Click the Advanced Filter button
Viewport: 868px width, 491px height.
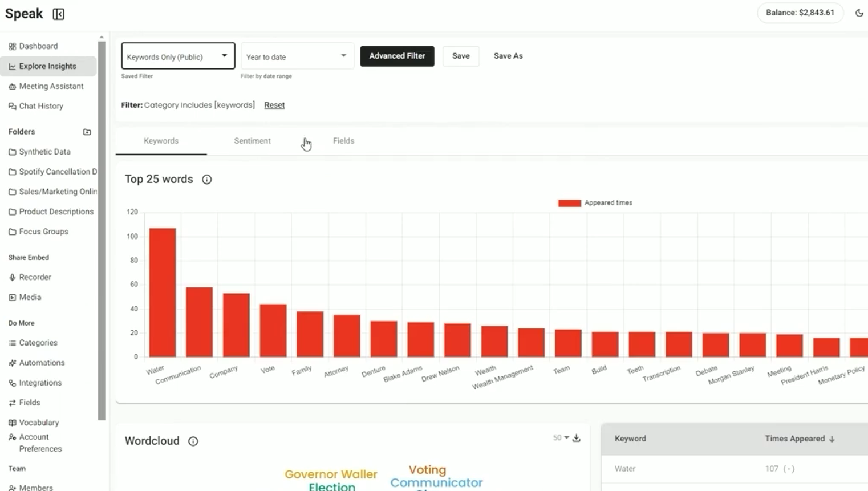[x=397, y=56]
